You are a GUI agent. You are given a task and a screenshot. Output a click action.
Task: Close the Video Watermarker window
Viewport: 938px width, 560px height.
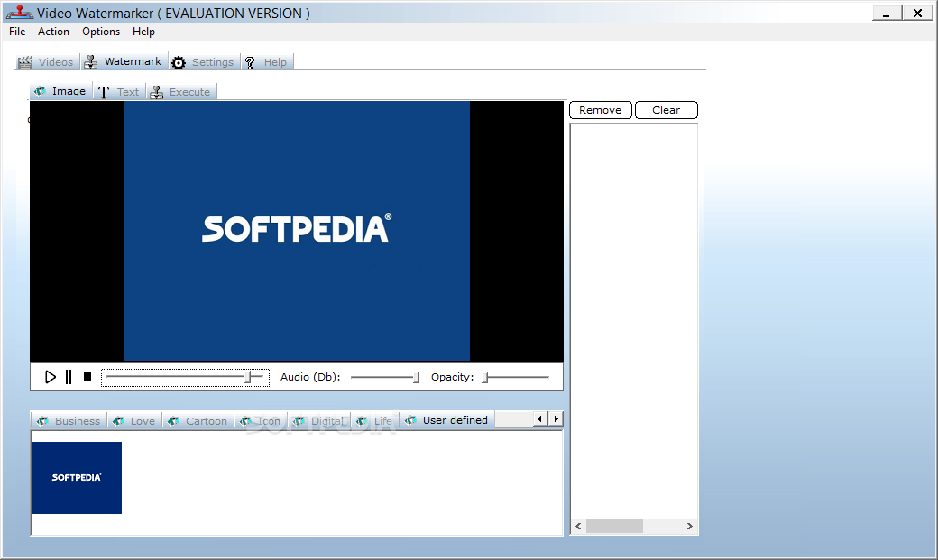coord(917,14)
